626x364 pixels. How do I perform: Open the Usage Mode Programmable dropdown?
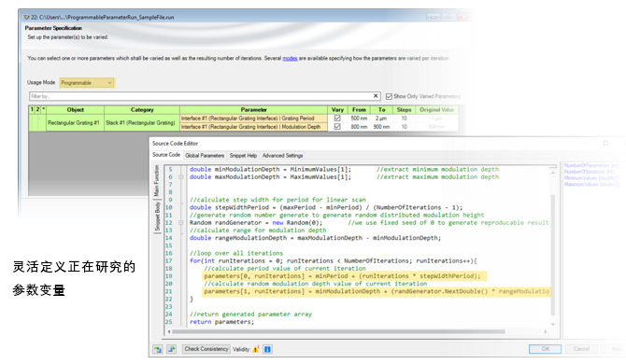tap(87, 82)
